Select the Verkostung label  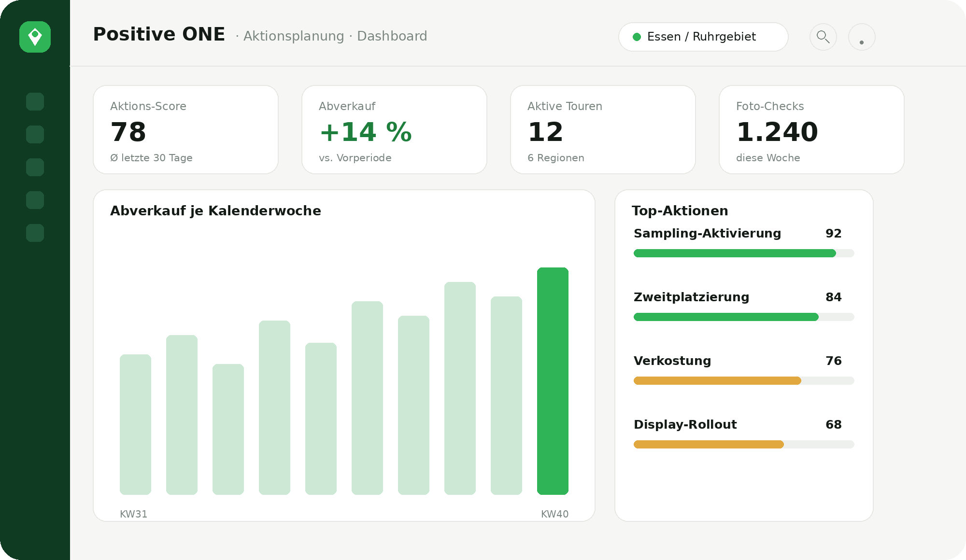coord(672,361)
